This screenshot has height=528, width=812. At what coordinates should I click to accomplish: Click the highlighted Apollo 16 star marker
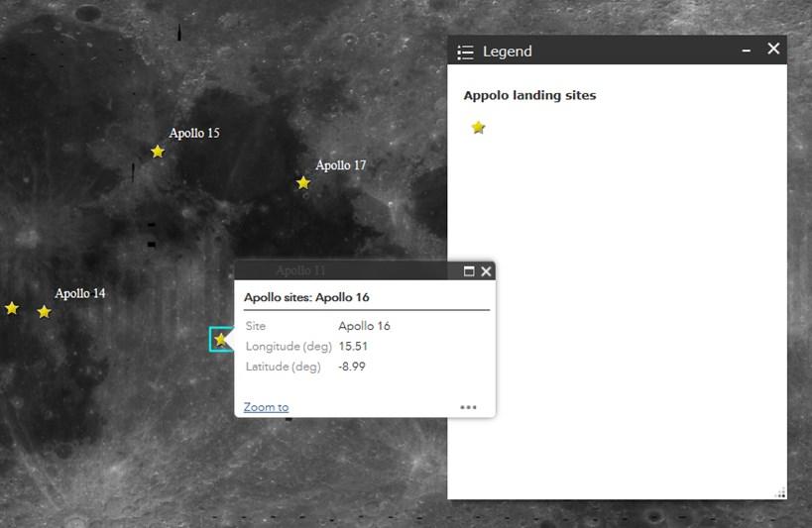pyautogui.click(x=221, y=340)
